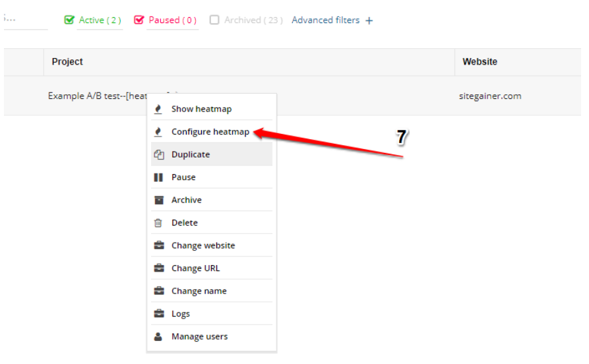Image resolution: width=589 pixels, height=364 pixels.
Task: Uncheck the Paused projects checkbox
Action: [139, 20]
